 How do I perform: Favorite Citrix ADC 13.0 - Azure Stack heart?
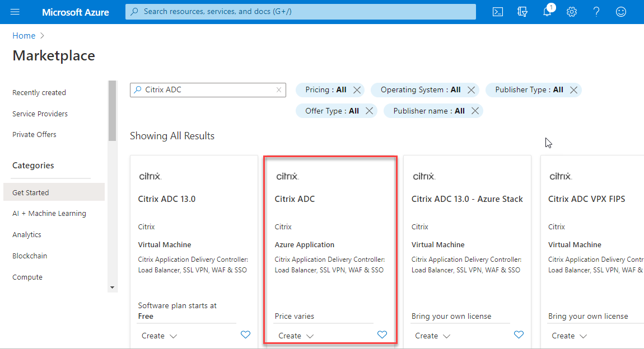[x=519, y=334]
